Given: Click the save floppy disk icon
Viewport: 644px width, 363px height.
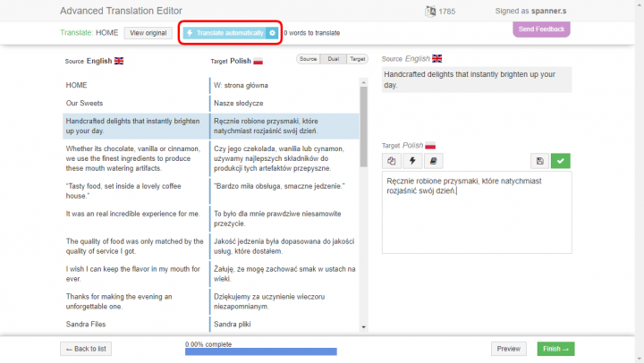Looking at the screenshot, I should click(x=539, y=161).
